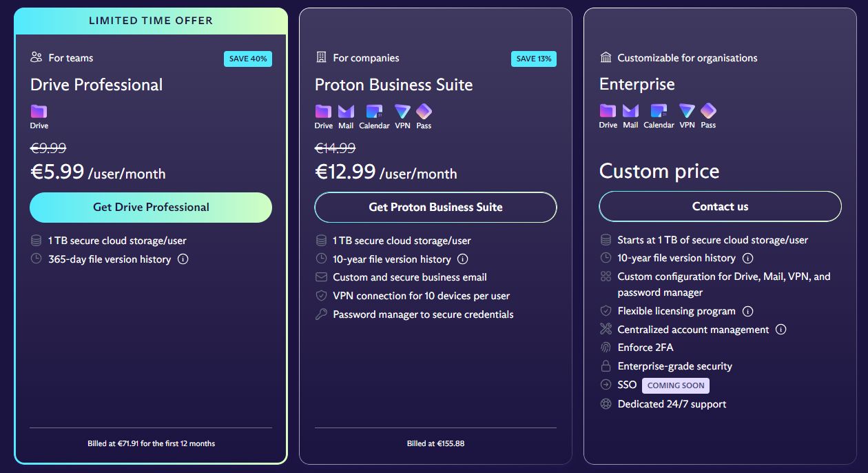Click the COMING SOON badge next to SSO
868x473 pixels.
(675, 385)
